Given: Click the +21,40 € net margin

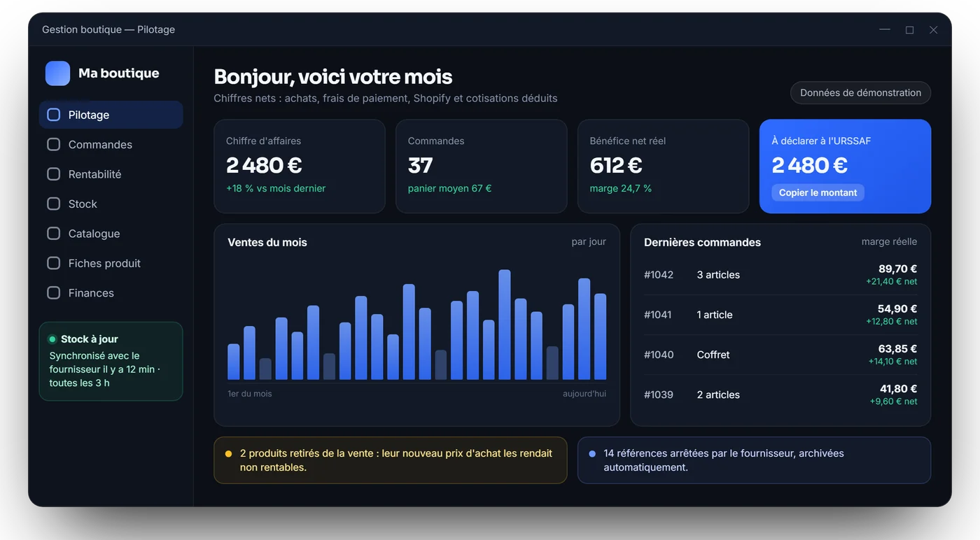Looking at the screenshot, I should point(891,281).
